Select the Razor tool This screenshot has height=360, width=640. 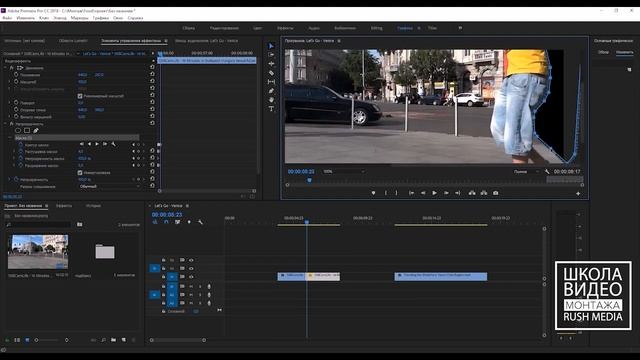[271, 73]
